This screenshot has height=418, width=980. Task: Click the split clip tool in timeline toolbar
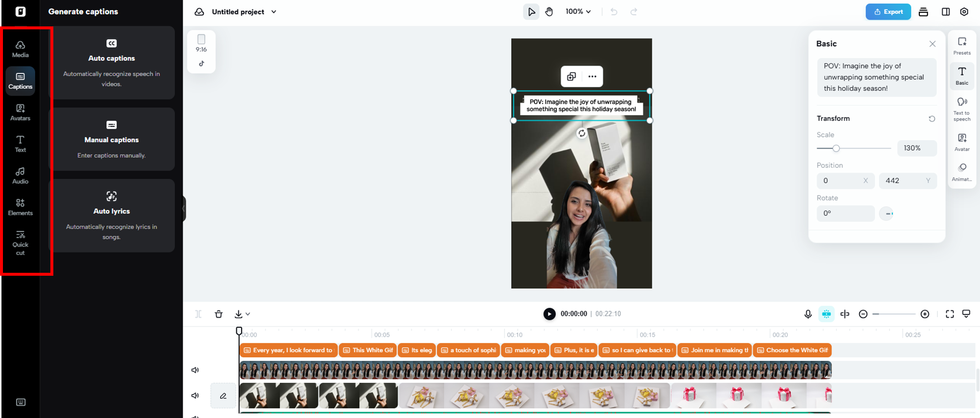[x=198, y=314]
